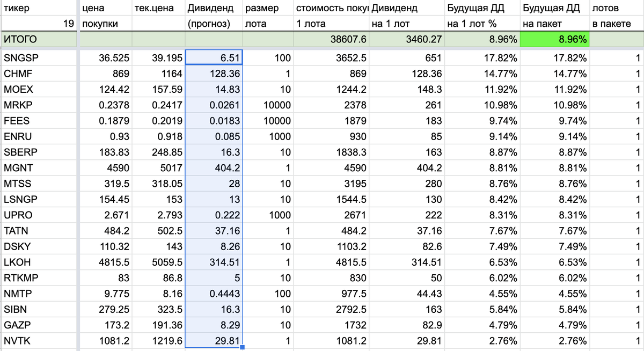Select NVTK current price 1219.6
Viewport: 644px width, 351px height.
pyautogui.click(x=158, y=341)
